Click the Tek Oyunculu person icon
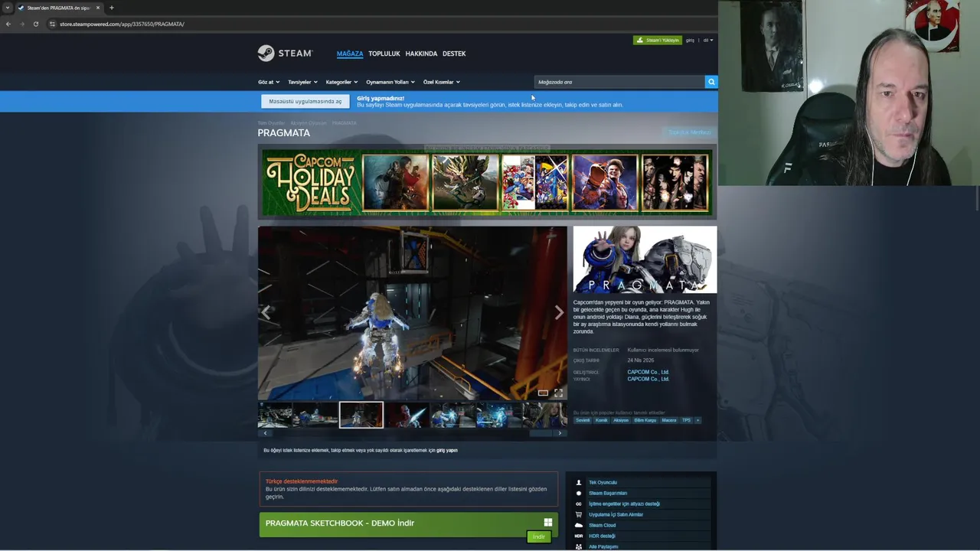 [x=579, y=482]
